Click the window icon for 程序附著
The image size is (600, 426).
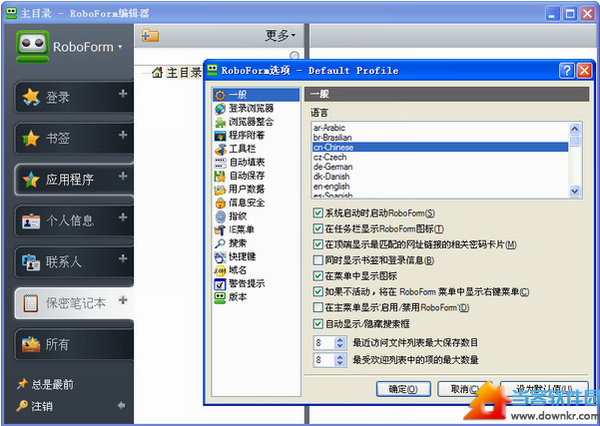tap(220, 135)
